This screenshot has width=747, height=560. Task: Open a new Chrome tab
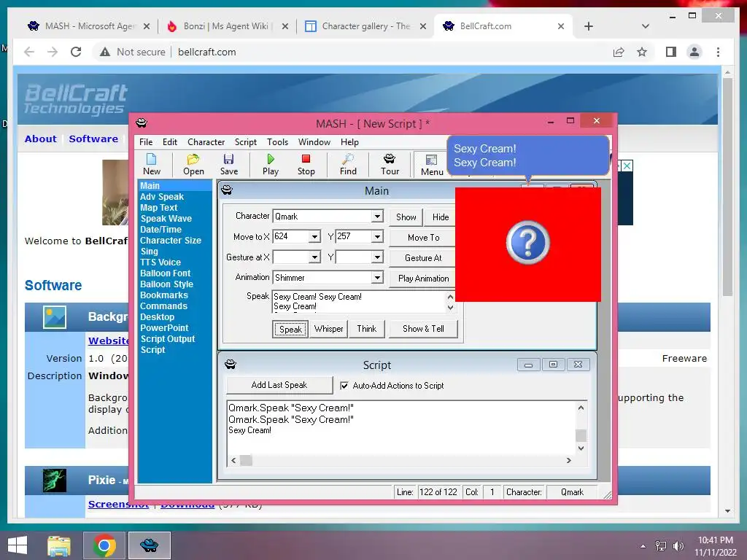[589, 26]
